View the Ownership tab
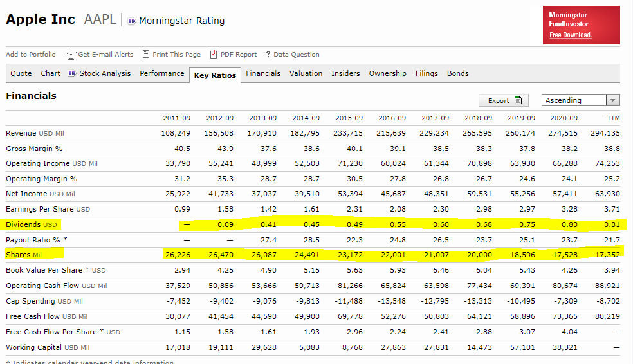The height and width of the screenshot is (364, 633). tap(387, 73)
